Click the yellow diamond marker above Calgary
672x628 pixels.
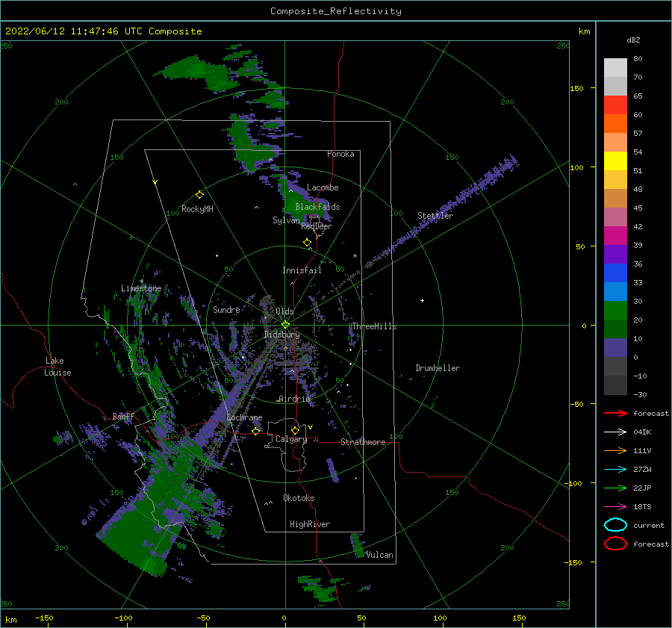click(x=295, y=430)
